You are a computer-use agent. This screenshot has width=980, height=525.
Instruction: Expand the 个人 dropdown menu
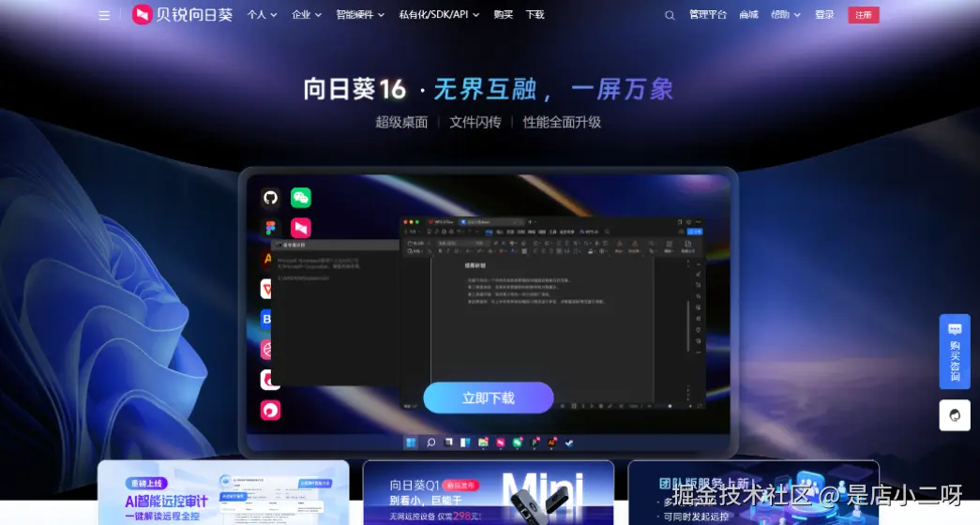tap(262, 14)
